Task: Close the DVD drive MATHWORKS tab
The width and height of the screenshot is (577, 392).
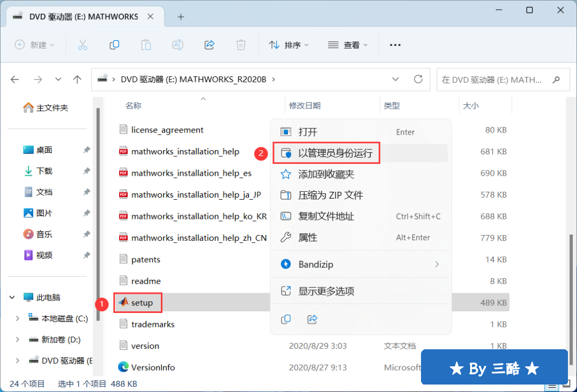Action: point(151,17)
